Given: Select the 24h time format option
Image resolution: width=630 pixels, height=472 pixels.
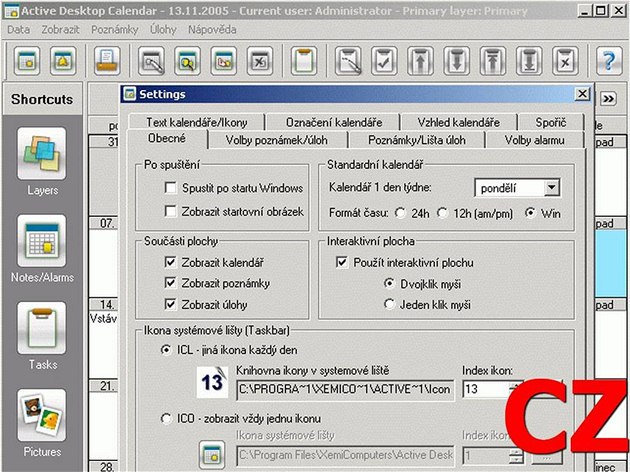Looking at the screenshot, I should tap(400, 213).
